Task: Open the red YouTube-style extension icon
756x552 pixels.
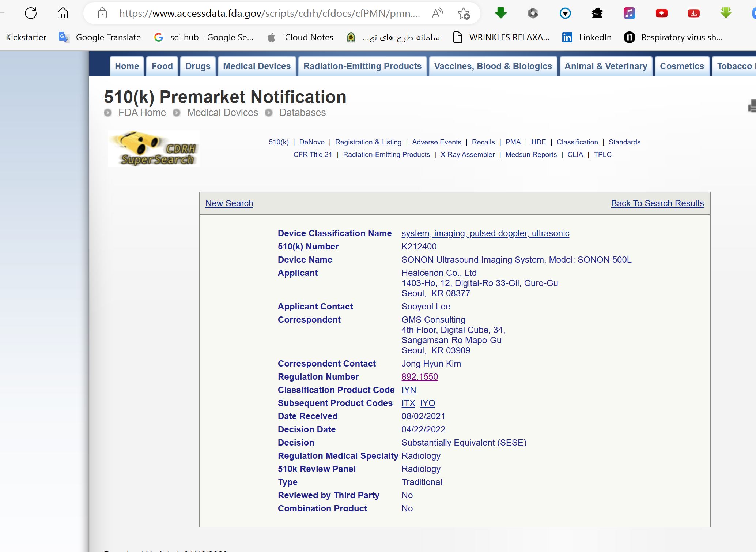Action: pos(661,14)
